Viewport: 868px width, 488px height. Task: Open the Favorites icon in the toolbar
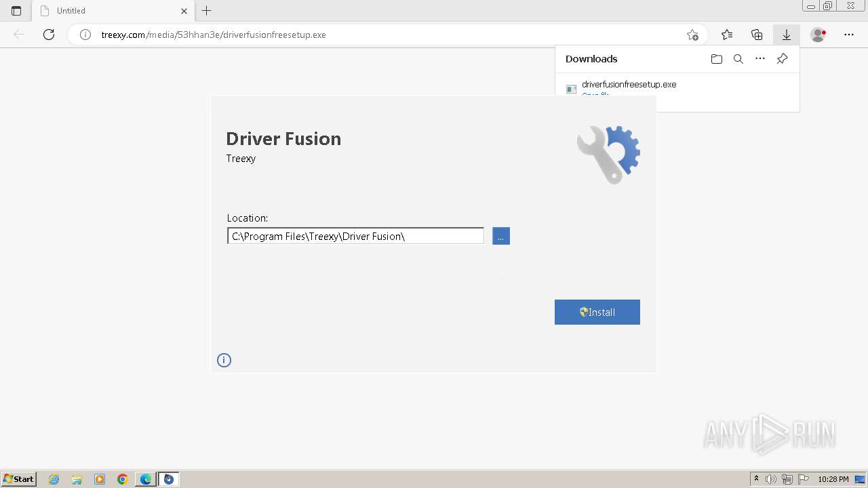(x=727, y=35)
